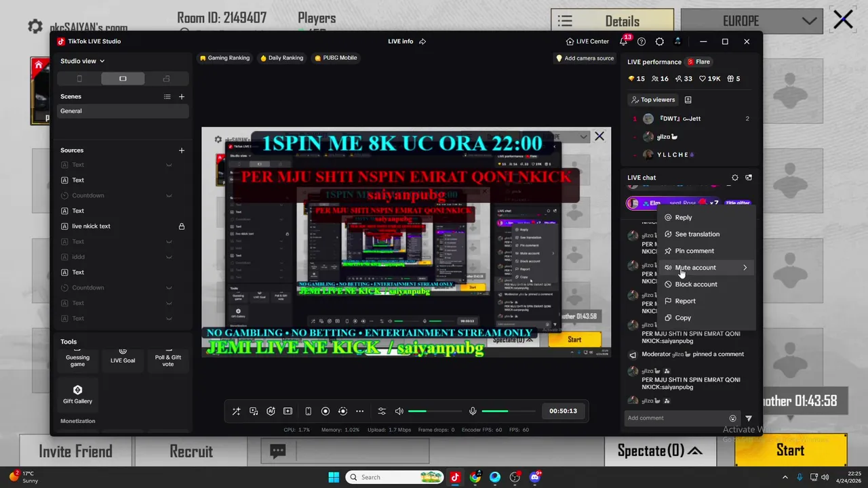
Task: Adjust the microphone volume slider
Action: pyautogui.click(x=509, y=411)
